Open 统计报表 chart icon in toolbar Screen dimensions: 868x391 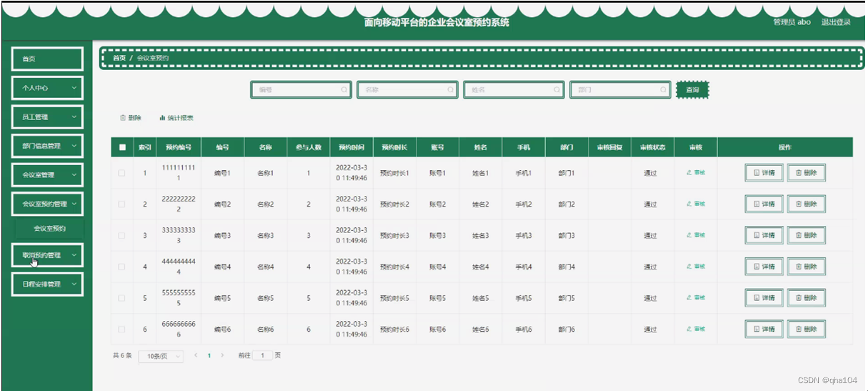[162, 118]
